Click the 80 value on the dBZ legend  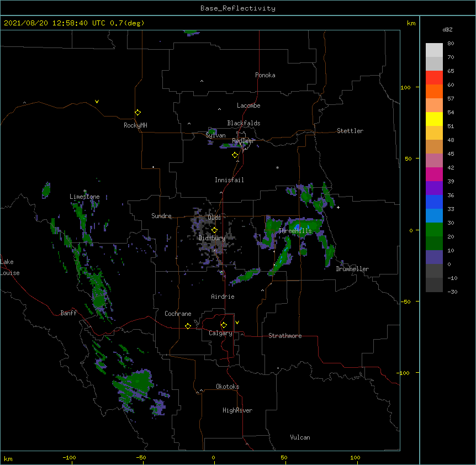point(451,44)
